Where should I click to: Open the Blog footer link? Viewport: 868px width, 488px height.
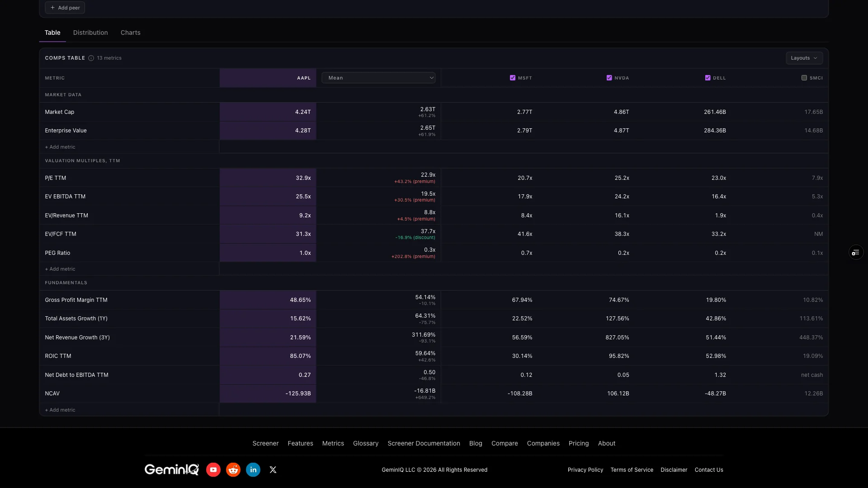(476, 443)
